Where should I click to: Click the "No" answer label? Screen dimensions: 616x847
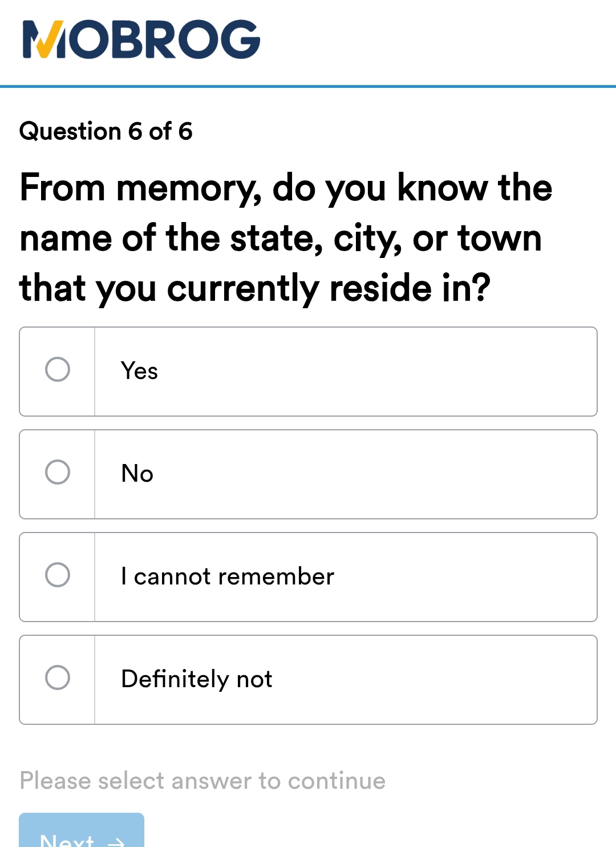(136, 473)
